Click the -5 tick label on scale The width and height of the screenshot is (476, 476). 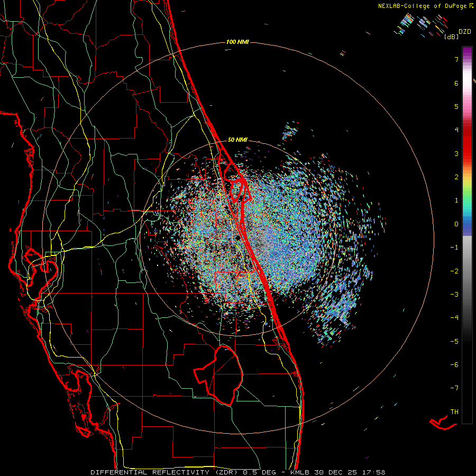454,342
